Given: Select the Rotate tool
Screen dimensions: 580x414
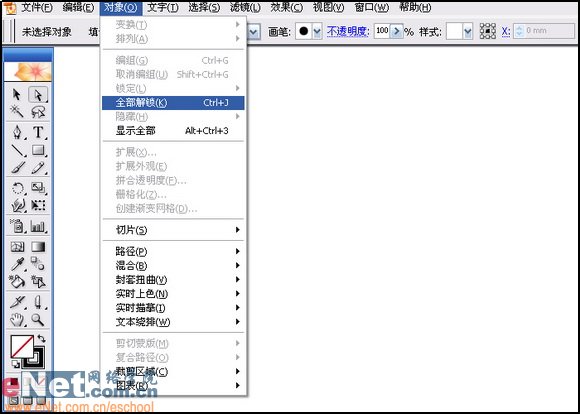Looking at the screenshot, I should 17,188.
